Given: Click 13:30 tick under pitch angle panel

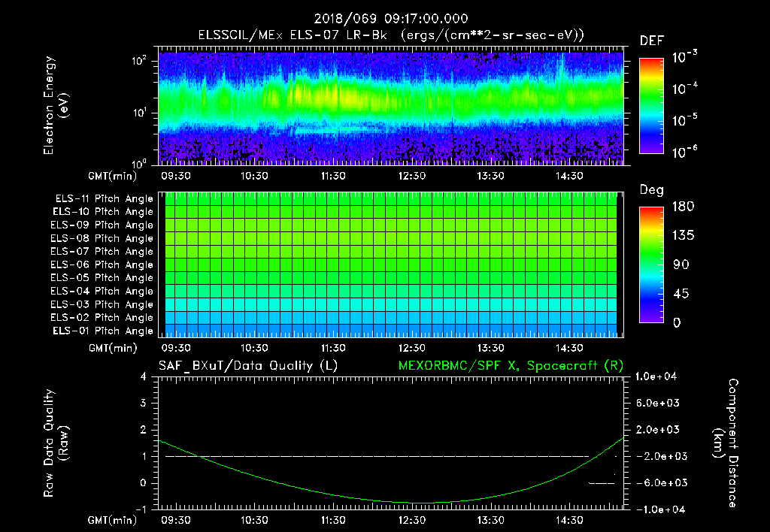Looking at the screenshot, I should [x=490, y=348].
